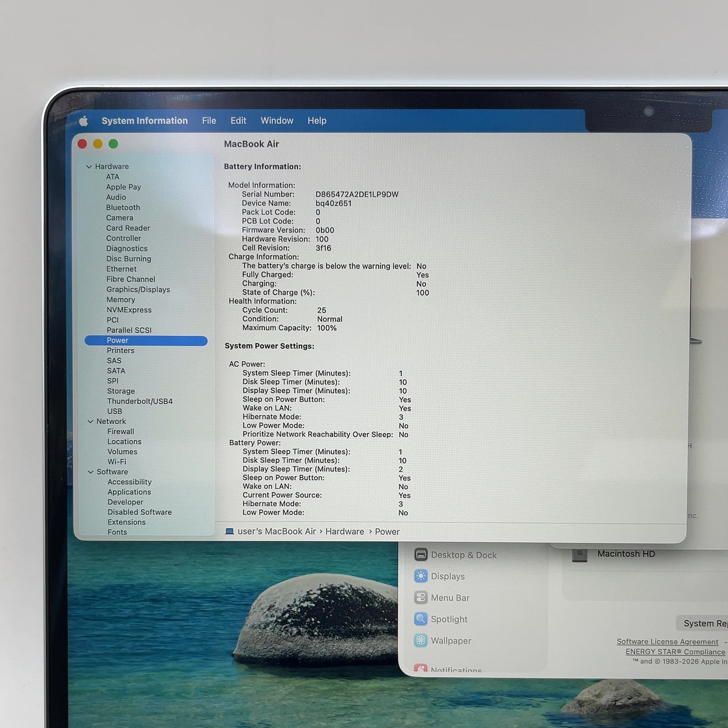Select NVMExpress in the sidebar
Screen dimensions: 728x728
pyautogui.click(x=129, y=310)
